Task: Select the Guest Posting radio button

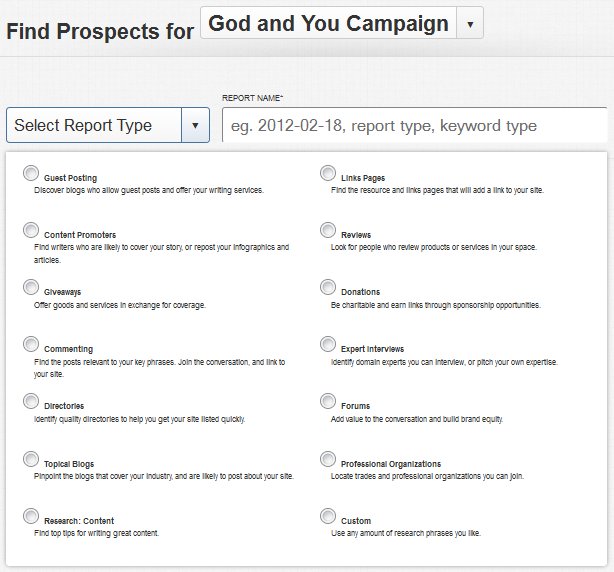Action: (x=31, y=174)
